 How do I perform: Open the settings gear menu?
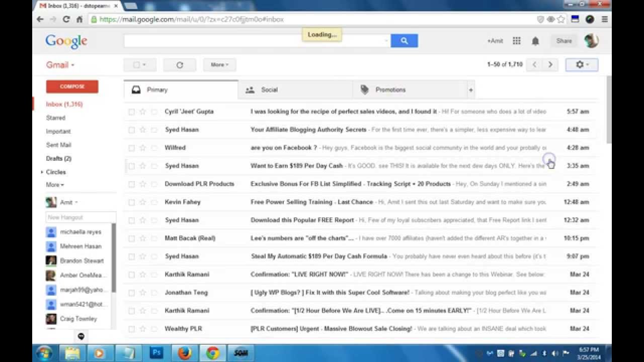click(582, 65)
